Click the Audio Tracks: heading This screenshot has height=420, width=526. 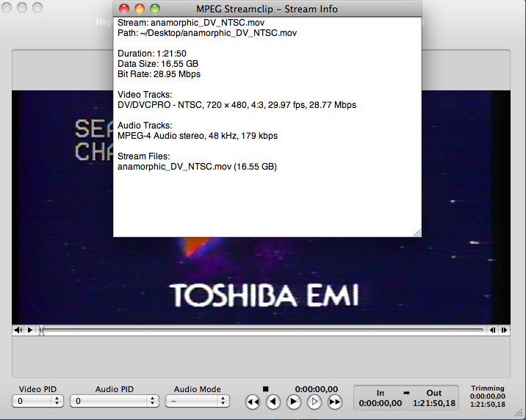(145, 126)
